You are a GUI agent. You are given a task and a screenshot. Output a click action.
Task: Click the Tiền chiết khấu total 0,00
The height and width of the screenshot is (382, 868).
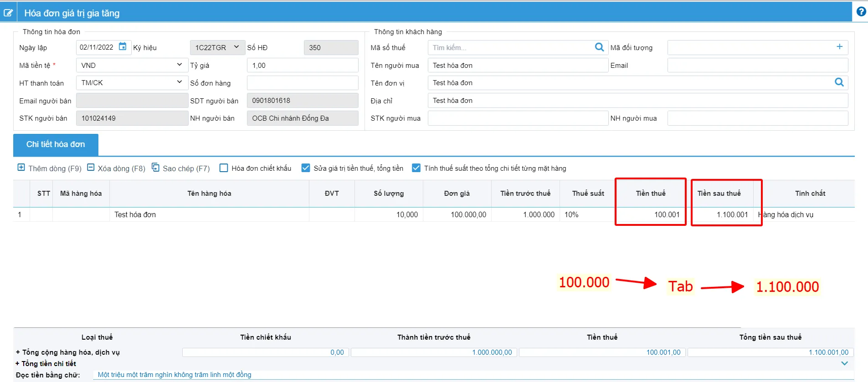pos(266,352)
